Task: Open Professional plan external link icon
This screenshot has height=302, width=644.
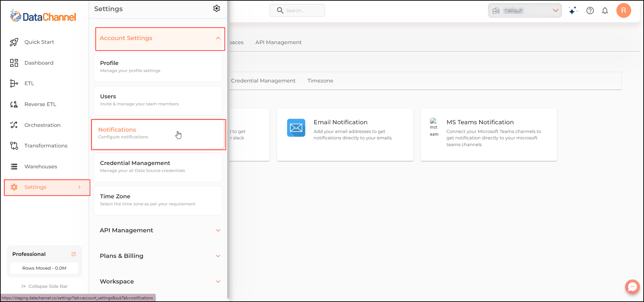Action: 74,254
